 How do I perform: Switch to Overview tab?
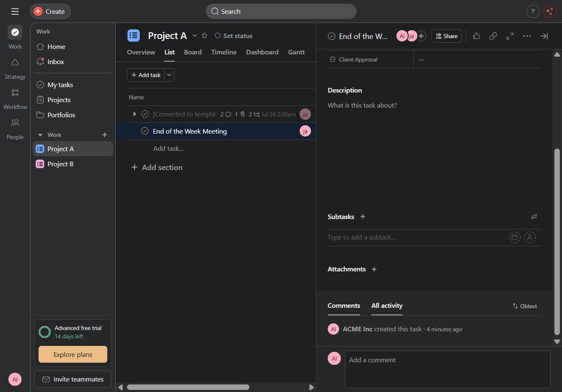point(141,52)
